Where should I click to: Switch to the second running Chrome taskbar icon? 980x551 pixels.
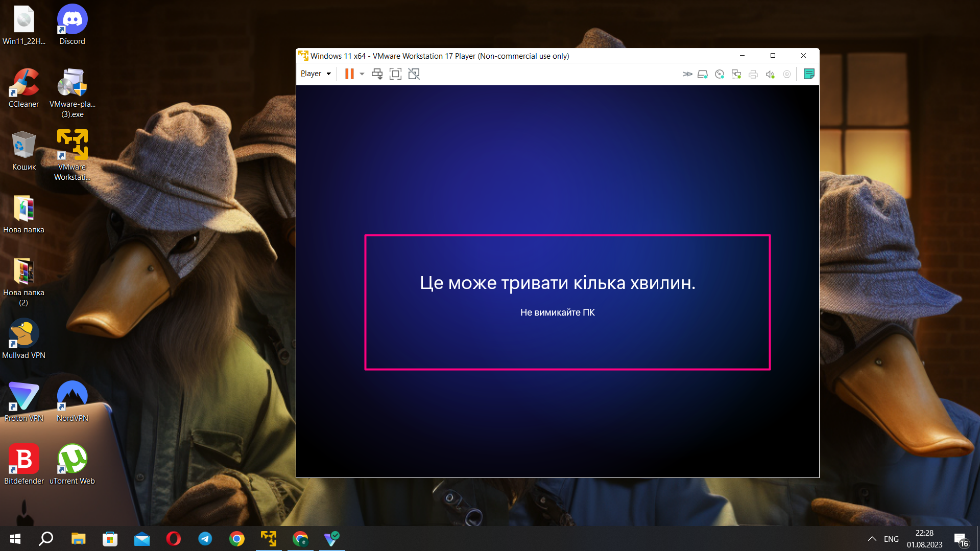coord(300,539)
